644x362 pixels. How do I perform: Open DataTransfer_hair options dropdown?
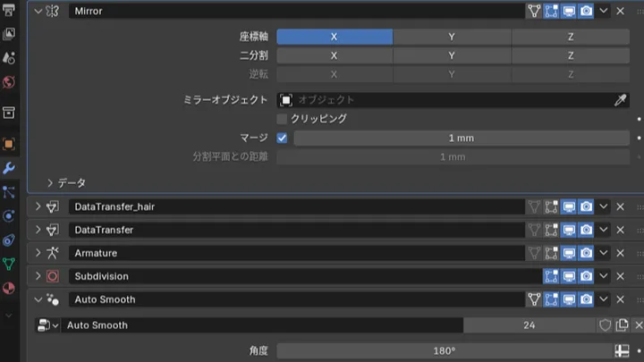click(x=604, y=206)
